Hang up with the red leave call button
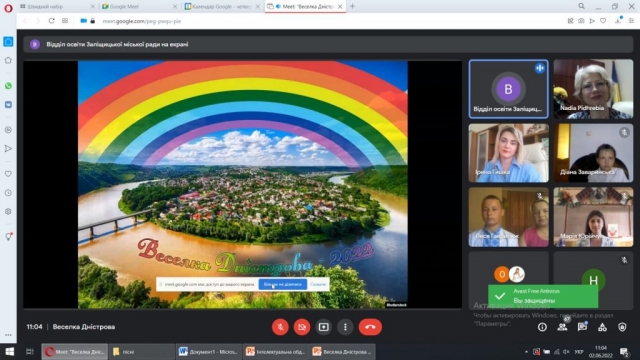Viewport: 640px width, 360px height. [x=370, y=327]
